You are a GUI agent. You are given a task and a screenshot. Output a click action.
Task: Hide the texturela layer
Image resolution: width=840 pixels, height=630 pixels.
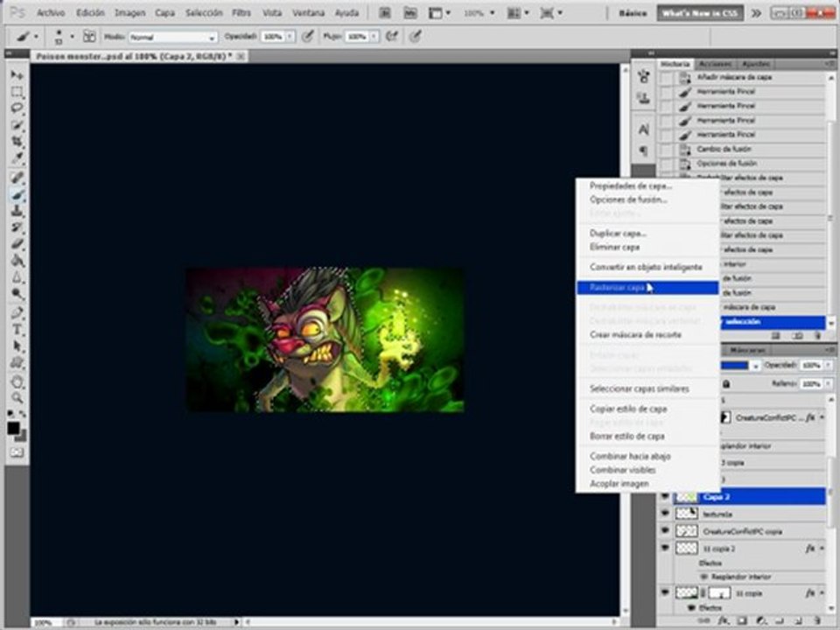(665, 514)
